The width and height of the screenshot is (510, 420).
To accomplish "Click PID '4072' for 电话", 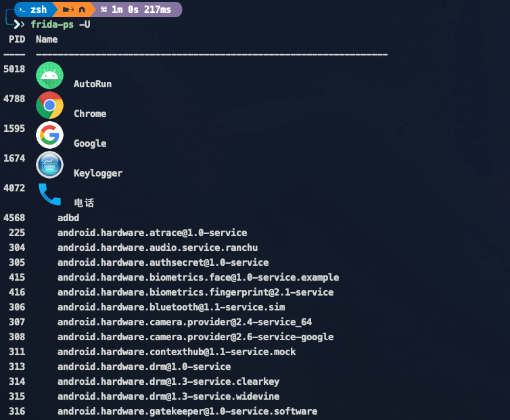I will [14, 188].
